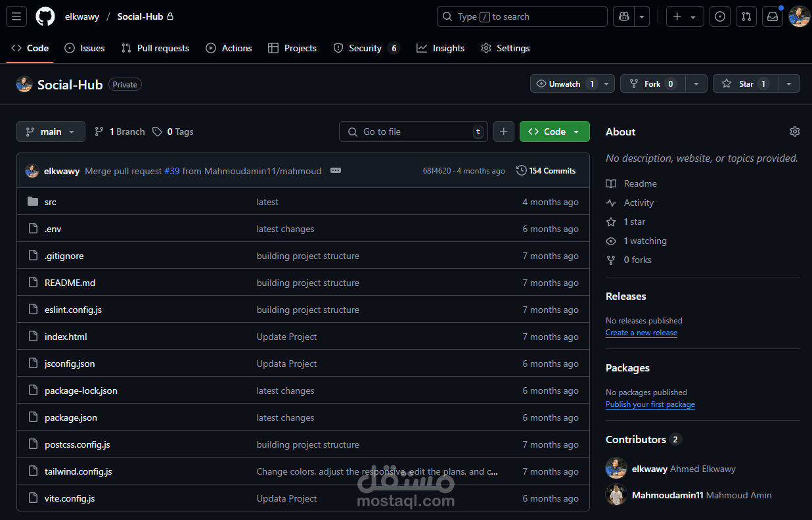Click the eye icon beside 1 watching

(x=611, y=241)
